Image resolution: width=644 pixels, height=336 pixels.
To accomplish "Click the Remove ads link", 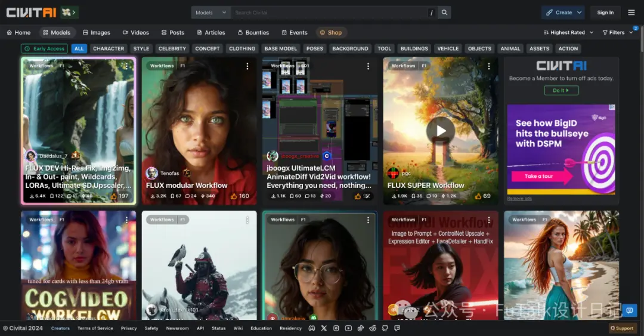I will point(519,199).
